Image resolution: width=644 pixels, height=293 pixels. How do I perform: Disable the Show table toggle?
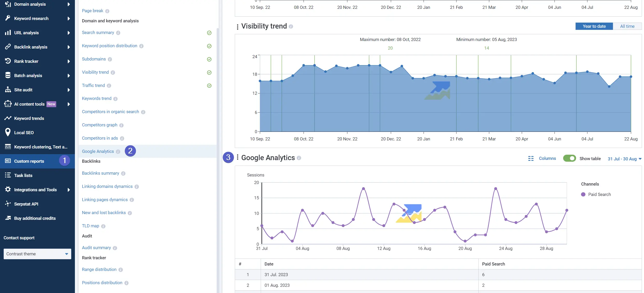pyautogui.click(x=570, y=158)
